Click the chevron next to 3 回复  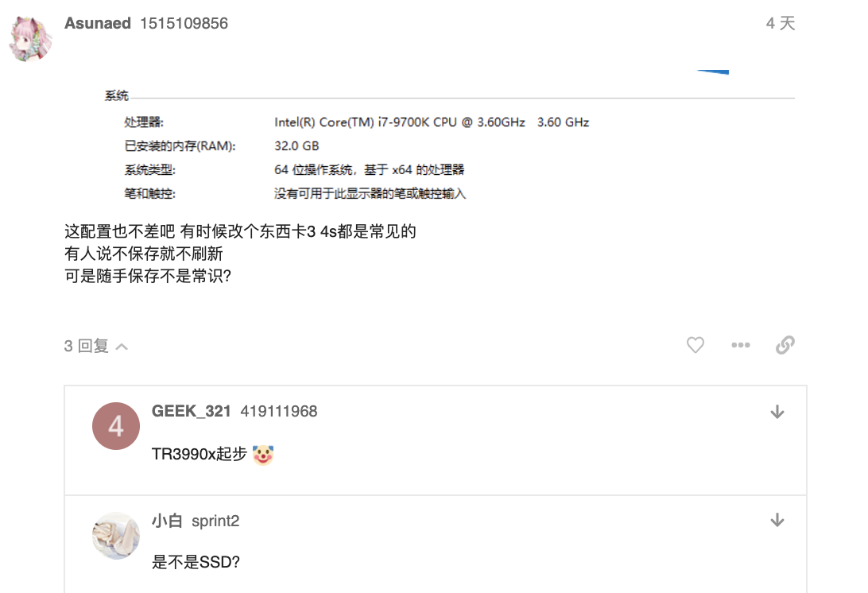click(122, 347)
